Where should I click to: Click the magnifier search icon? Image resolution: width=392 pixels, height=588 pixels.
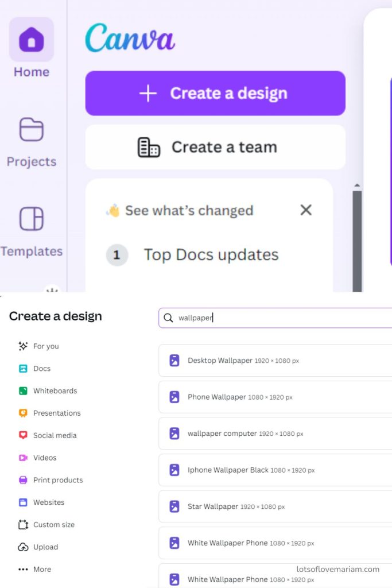click(168, 318)
